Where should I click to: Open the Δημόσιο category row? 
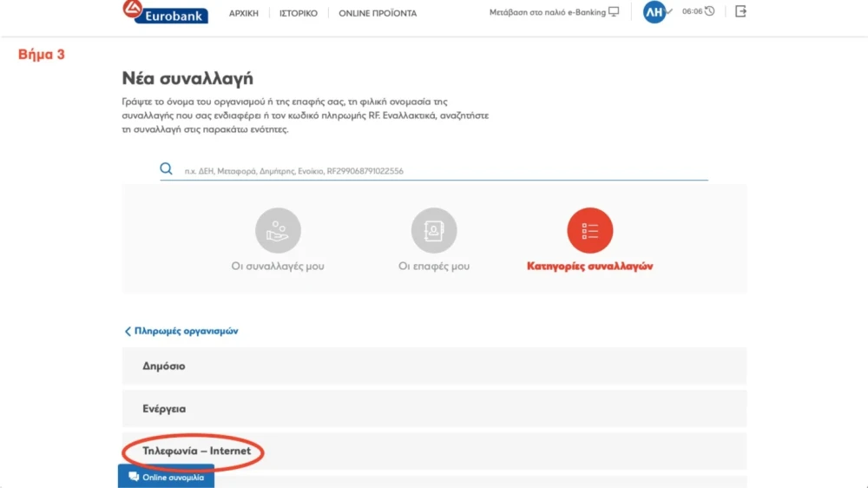434,366
